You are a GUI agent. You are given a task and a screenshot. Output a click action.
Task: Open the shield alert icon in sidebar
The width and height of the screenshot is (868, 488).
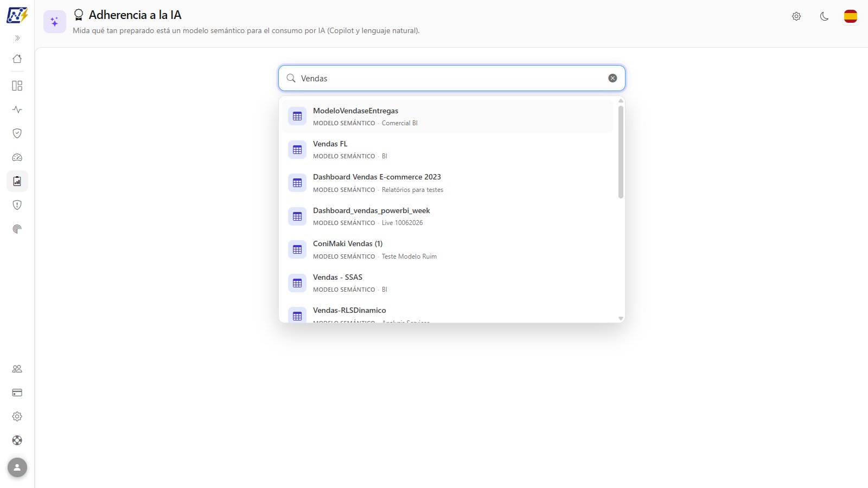tap(17, 205)
